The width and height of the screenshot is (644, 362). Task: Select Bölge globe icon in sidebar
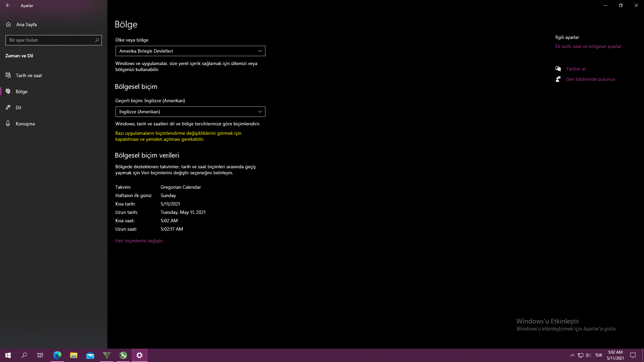(x=8, y=92)
